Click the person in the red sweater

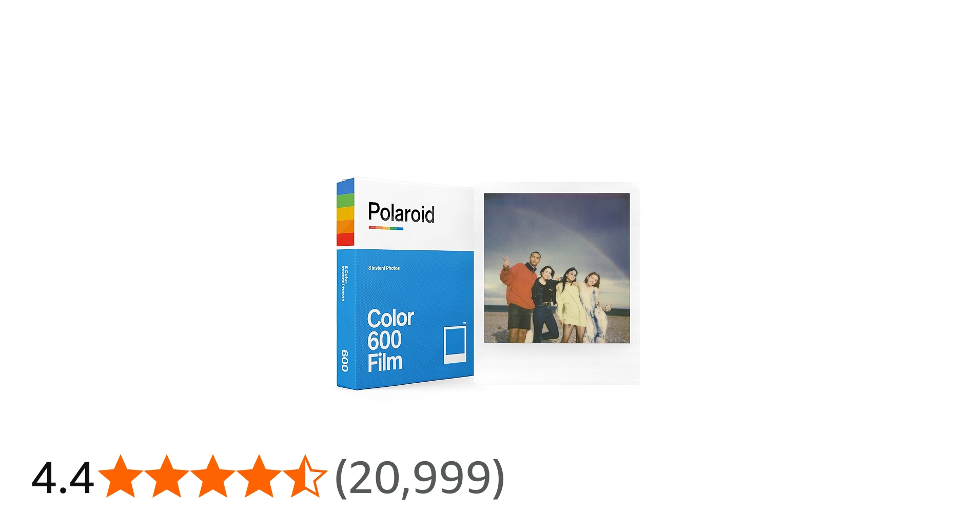[x=520, y=295]
